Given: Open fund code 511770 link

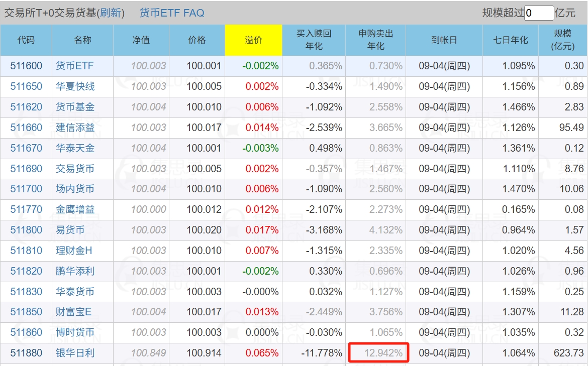Looking at the screenshot, I should click(26, 209).
